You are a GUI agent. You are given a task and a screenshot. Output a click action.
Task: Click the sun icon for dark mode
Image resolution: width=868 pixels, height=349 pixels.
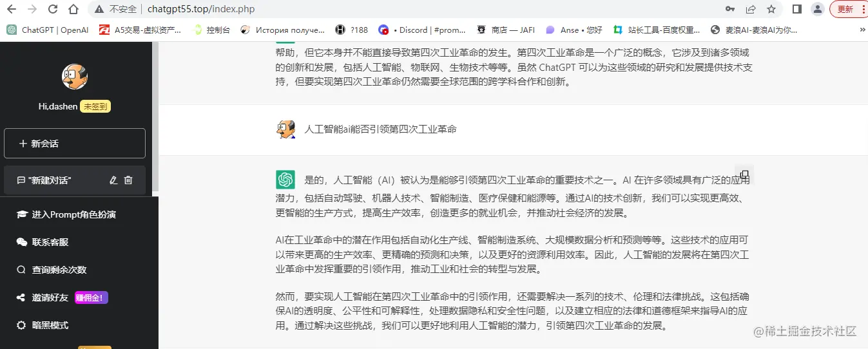pyautogui.click(x=21, y=325)
